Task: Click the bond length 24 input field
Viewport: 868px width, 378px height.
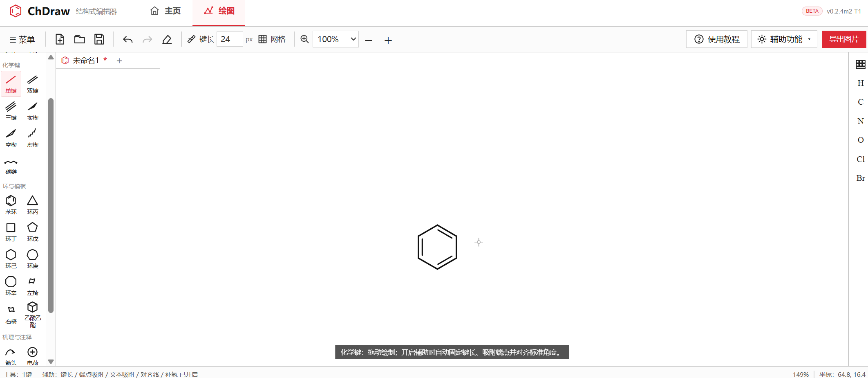Action: coord(230,39)
